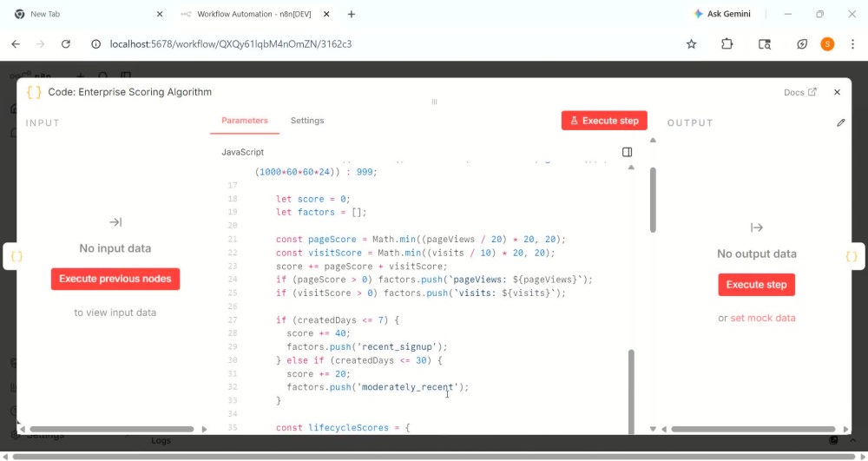Screen dimensions: 868x461
Task: Open the Docs external link
Action: pyautogui.click(x=800, y=92)
